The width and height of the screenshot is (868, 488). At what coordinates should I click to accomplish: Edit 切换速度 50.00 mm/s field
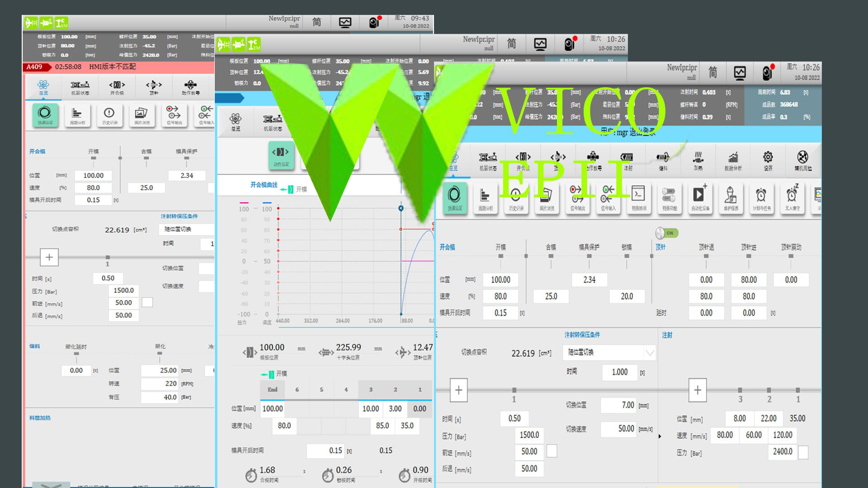pos(619,429)
